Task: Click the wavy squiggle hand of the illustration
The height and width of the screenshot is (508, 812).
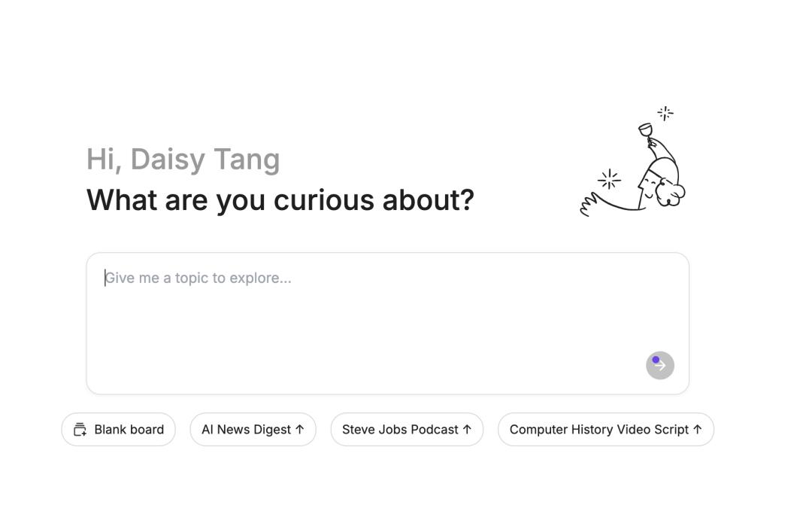Action: 589,204
